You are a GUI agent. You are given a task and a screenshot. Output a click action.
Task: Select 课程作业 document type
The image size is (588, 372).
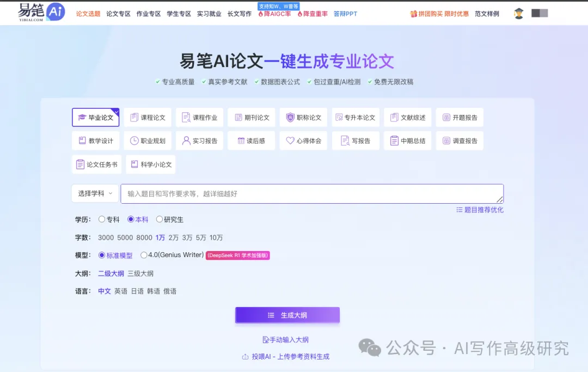(x=199, y=118)
